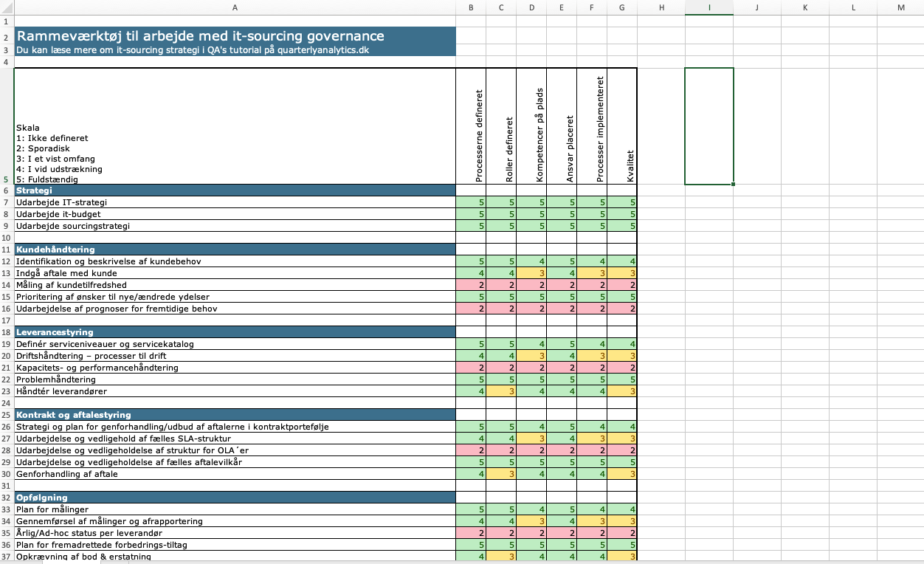Click the row 10 header number
Image resolution: width=924 pixels, height=564 pixels.
click(x=7, y=238)
